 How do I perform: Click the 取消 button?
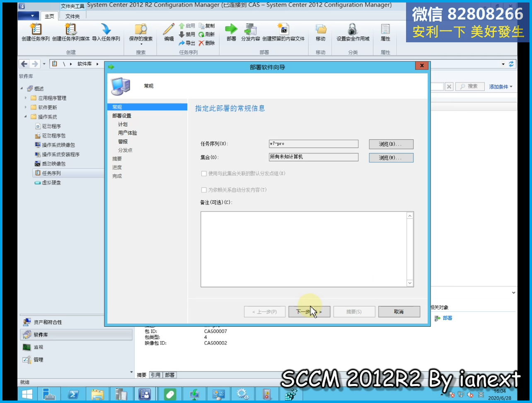tap(399, 312)
